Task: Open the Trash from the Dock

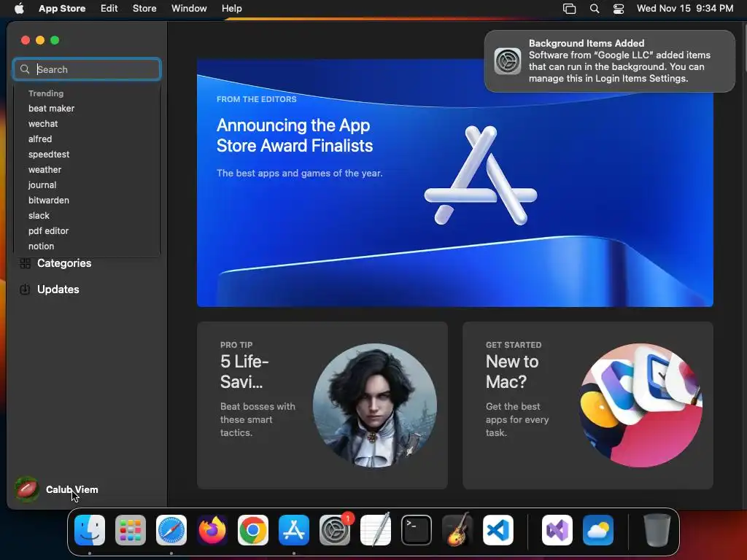Action: point(657,530)
